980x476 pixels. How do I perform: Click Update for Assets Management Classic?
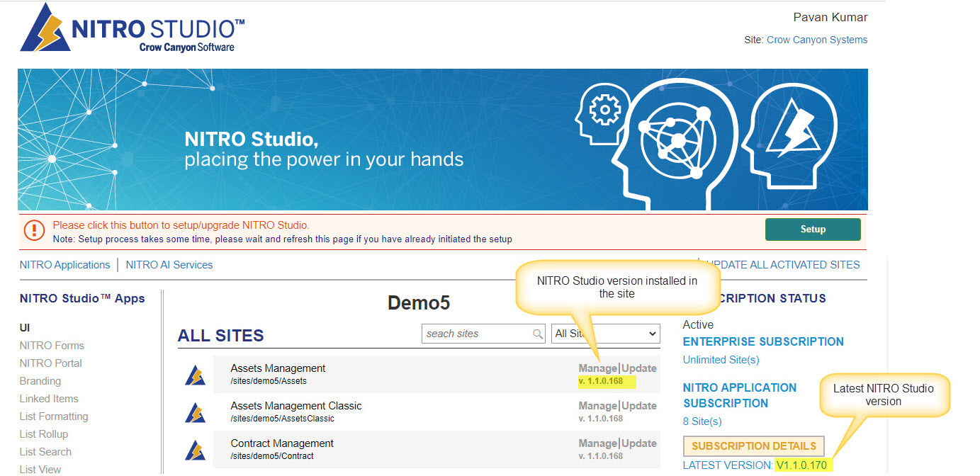coord(639,406)
